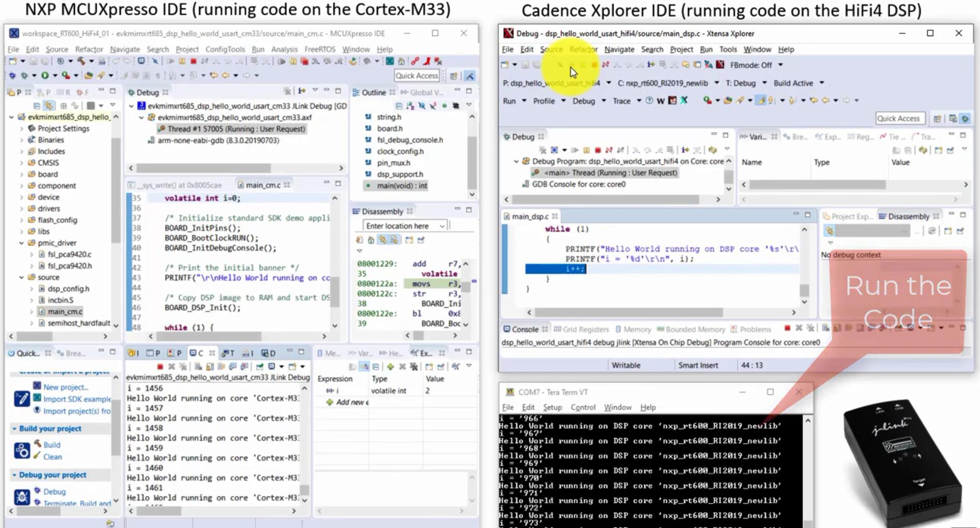Open T: Debug build target dropdown
The width and height of the screenshot is (980, 528).
(764, 83)
